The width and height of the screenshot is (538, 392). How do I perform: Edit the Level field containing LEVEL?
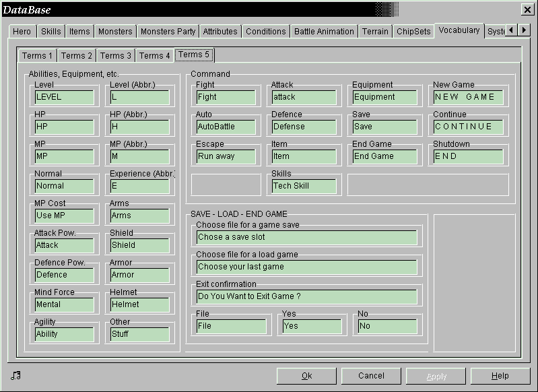[x=64, y=97]
